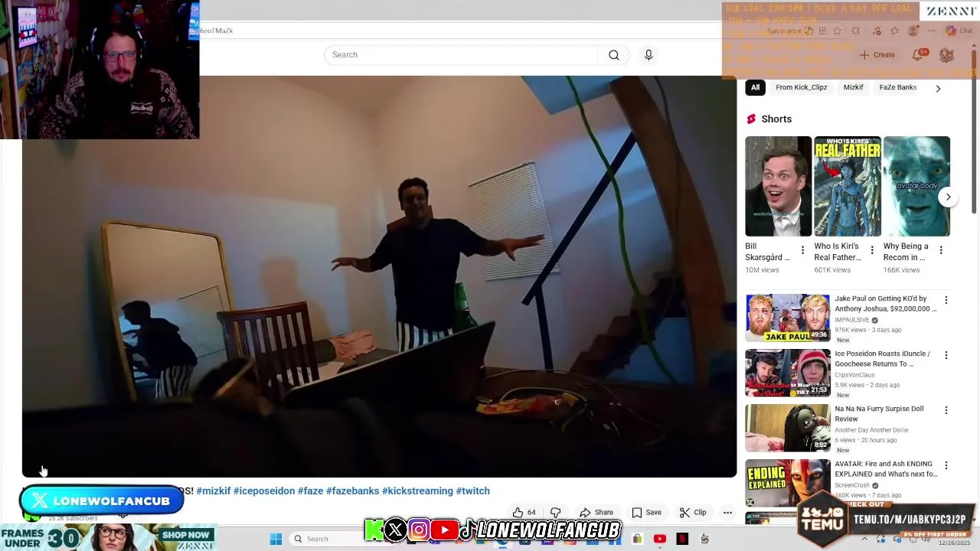This screenshot has width=980, height=551.
Task: Like the video with thumbs up
Action: [524, 513]
